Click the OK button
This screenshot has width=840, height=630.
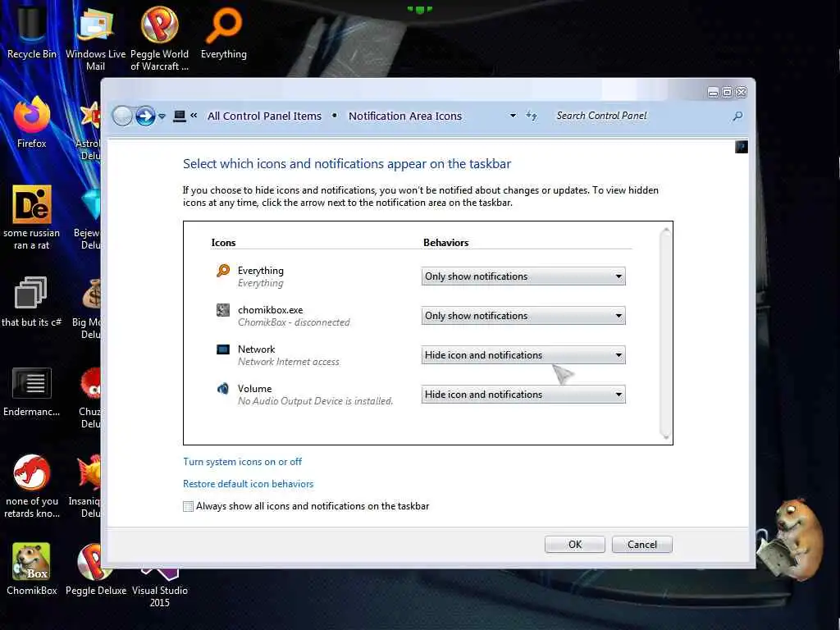[575, 545]
